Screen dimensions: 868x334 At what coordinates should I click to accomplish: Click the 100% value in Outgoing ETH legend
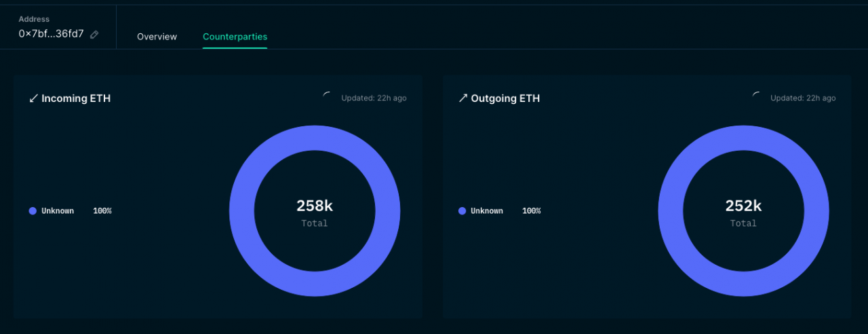531,211
